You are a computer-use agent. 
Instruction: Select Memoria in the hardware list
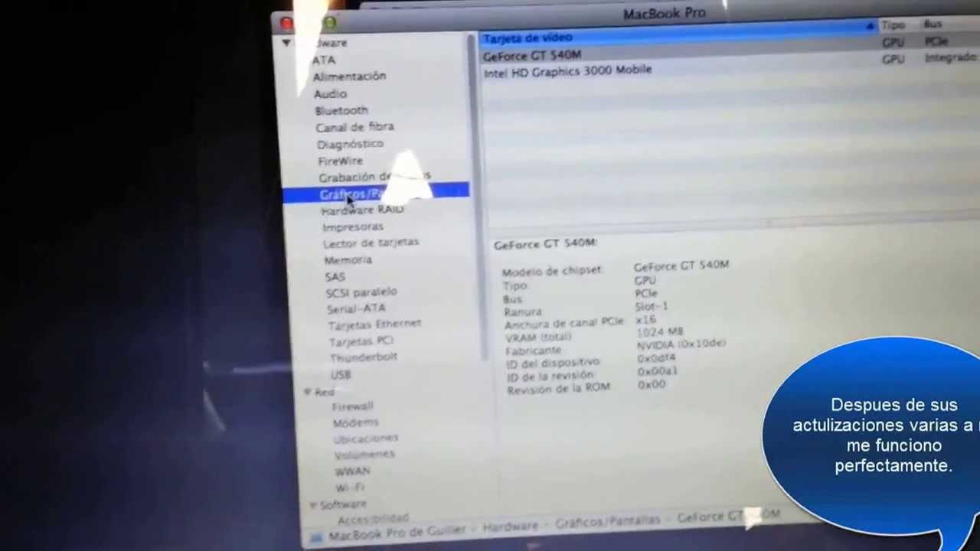pos(348,259)
